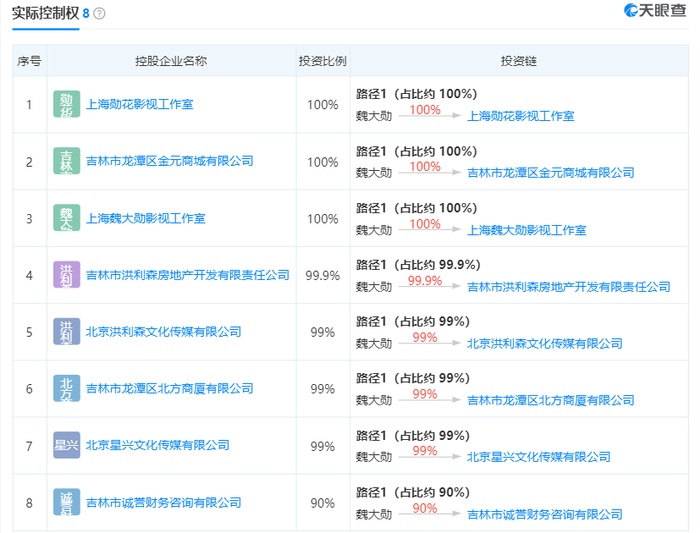Open 吉林市龙潭区北方商厦有限公司 in name column
Viewport: 700px width, 533px height.
pos(169,389)
